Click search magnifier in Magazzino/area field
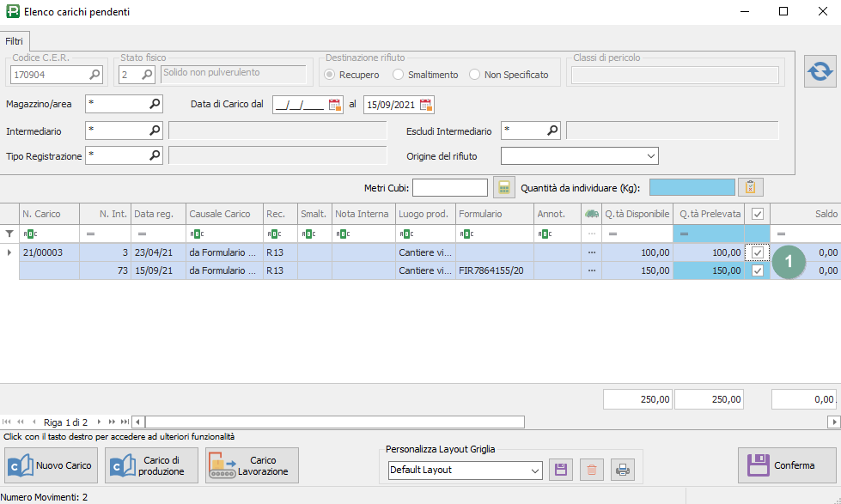The width and height of the screenshot is (841, 504). pos(155,105)
